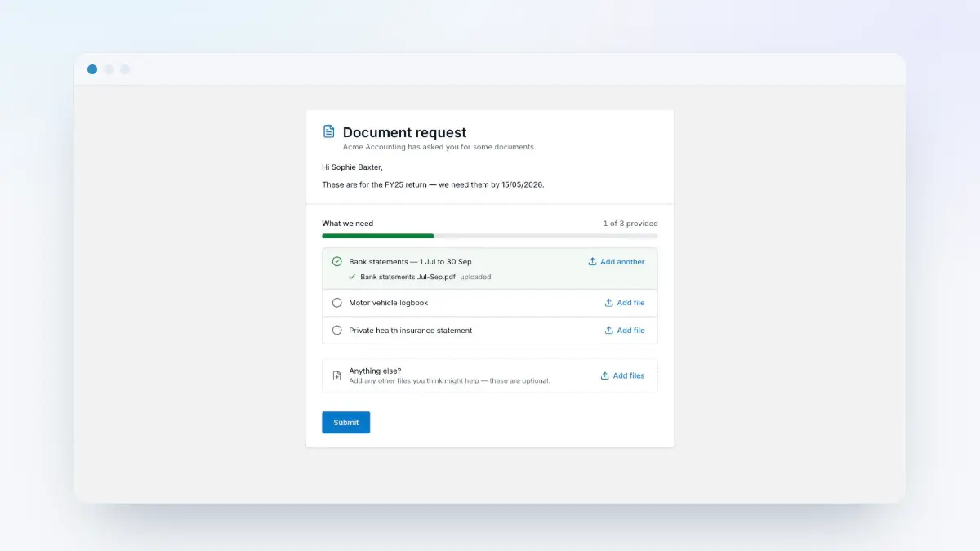The height and width of the screenshot is (551, 980).
Task: Click the file-plus icon beside Anything else
Action: pos(336,375)
